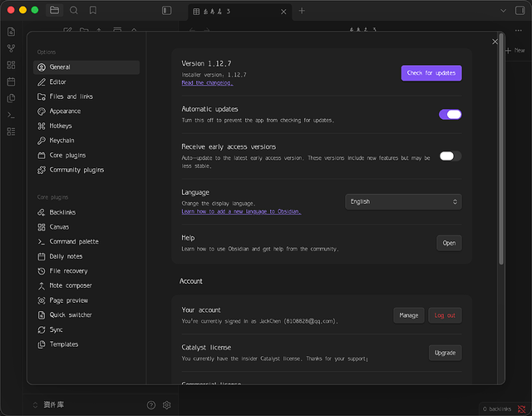Viewport: 532px width, 416px height.
Task: Click Check for updates button
Action: click(x=431, y=73)
